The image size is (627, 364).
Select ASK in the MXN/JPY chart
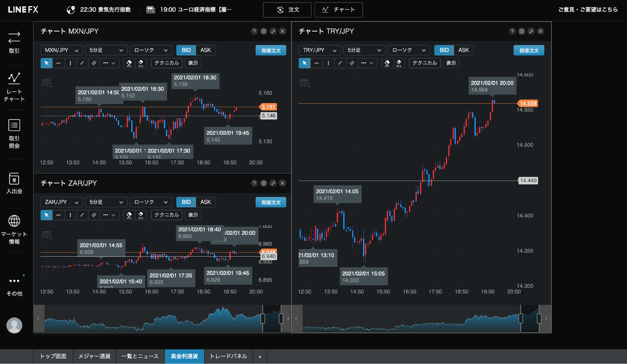(x=206, y=50)
